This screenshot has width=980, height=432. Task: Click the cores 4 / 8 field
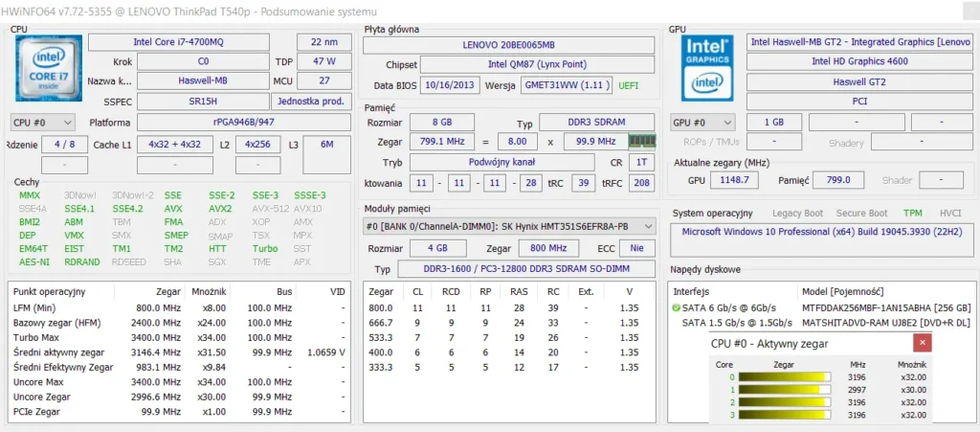point(64,145)
